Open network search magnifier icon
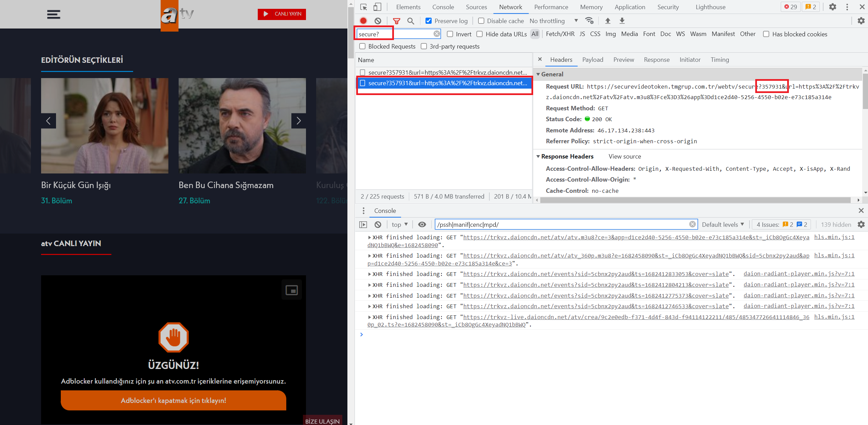This screenshot has width=868, height=425. 411,21
